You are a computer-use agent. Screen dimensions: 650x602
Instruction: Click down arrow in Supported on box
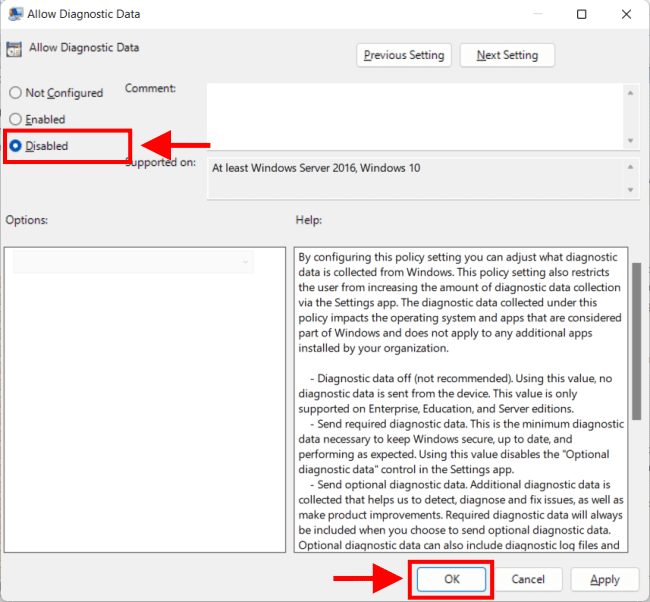coord(630,190)
